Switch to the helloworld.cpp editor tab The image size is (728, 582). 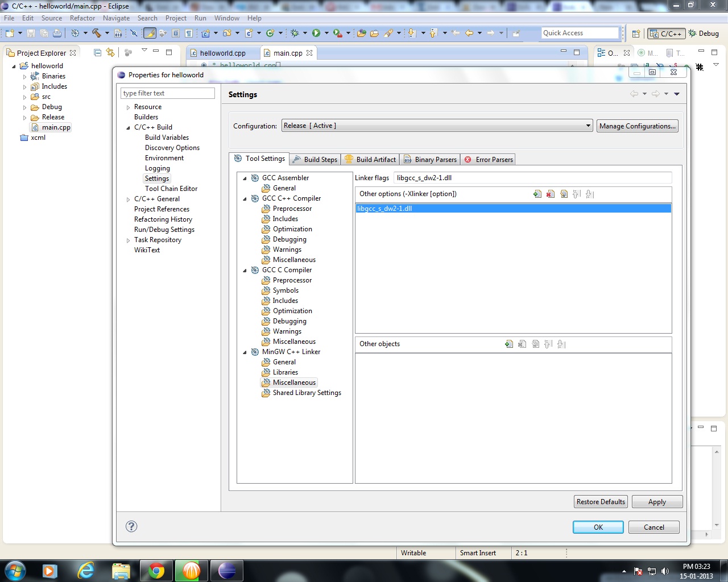(x=222, y=53)
